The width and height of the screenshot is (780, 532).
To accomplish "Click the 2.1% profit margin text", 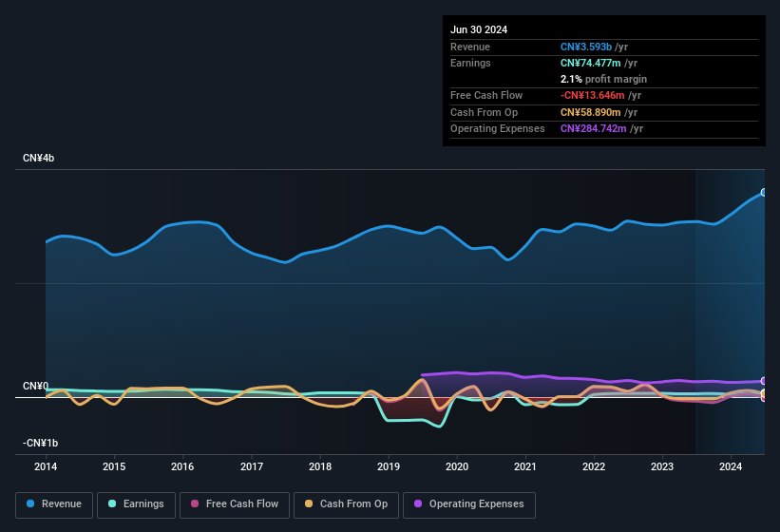I will (603, 79).
